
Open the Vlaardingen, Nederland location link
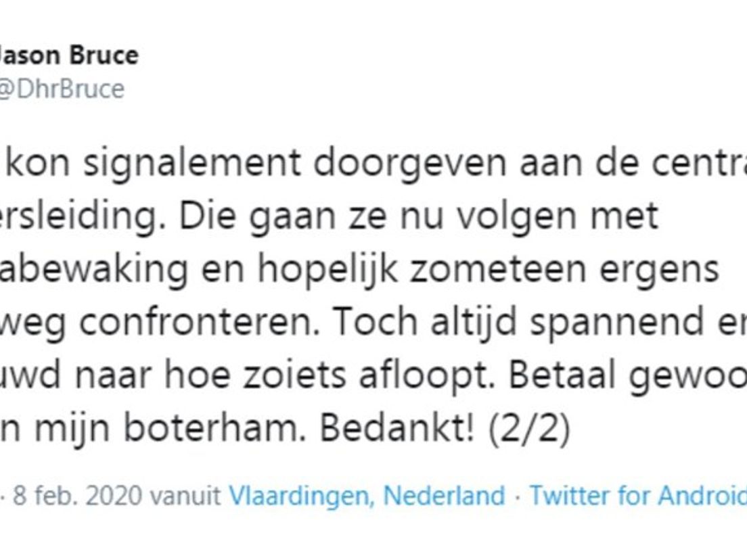tap(367, 496)
